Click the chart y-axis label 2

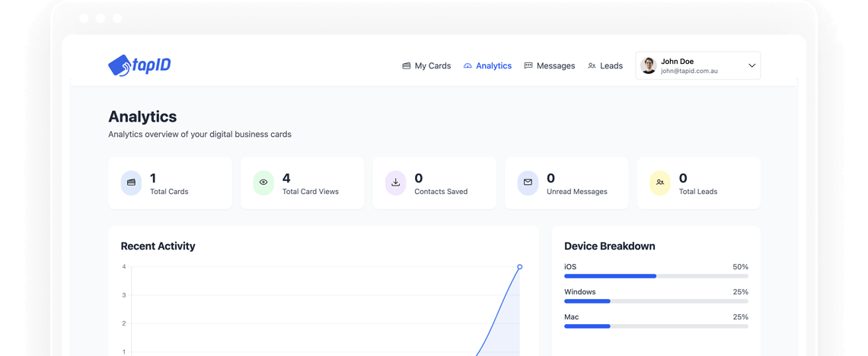pos(124,323)
